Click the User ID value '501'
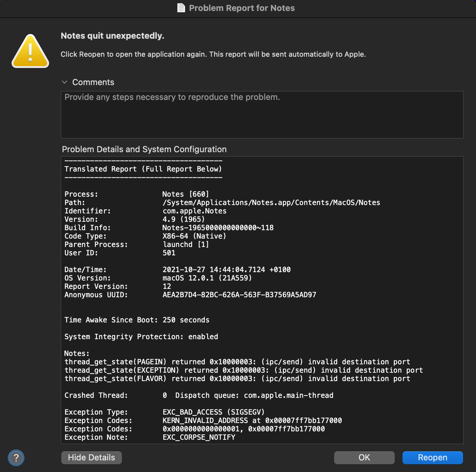The width and height of the screenshot is (476, 472). [169, 253]
